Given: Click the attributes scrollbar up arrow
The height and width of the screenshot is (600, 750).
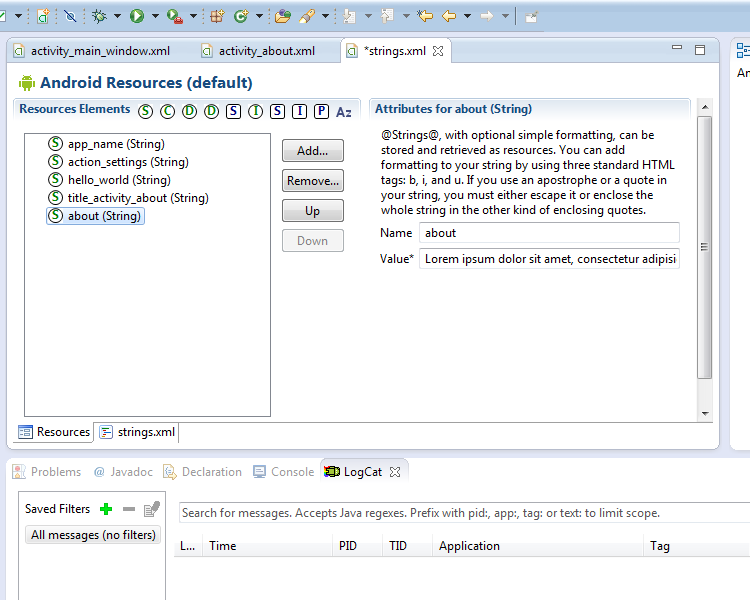Looking at the screenshot, I should [705, 107].
